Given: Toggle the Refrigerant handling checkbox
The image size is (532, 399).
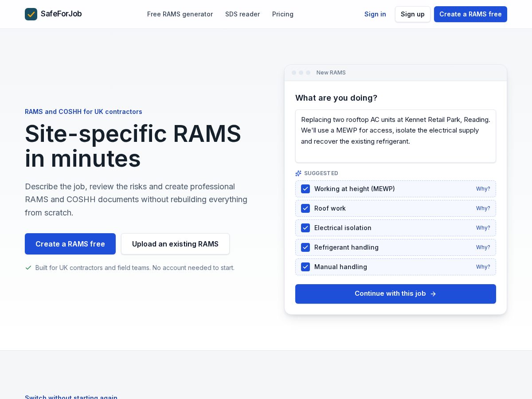Looking at the screenshot, I should tap(305, 247).
